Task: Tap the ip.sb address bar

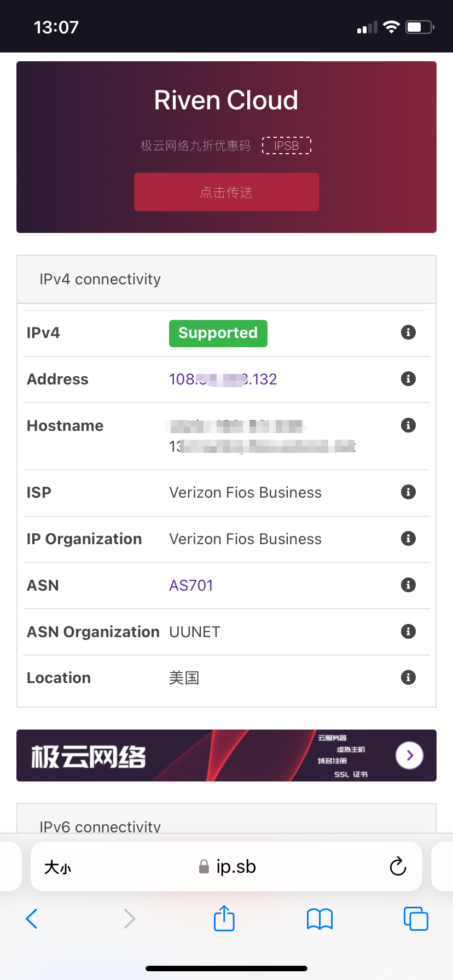Action: tap(235, 867)
